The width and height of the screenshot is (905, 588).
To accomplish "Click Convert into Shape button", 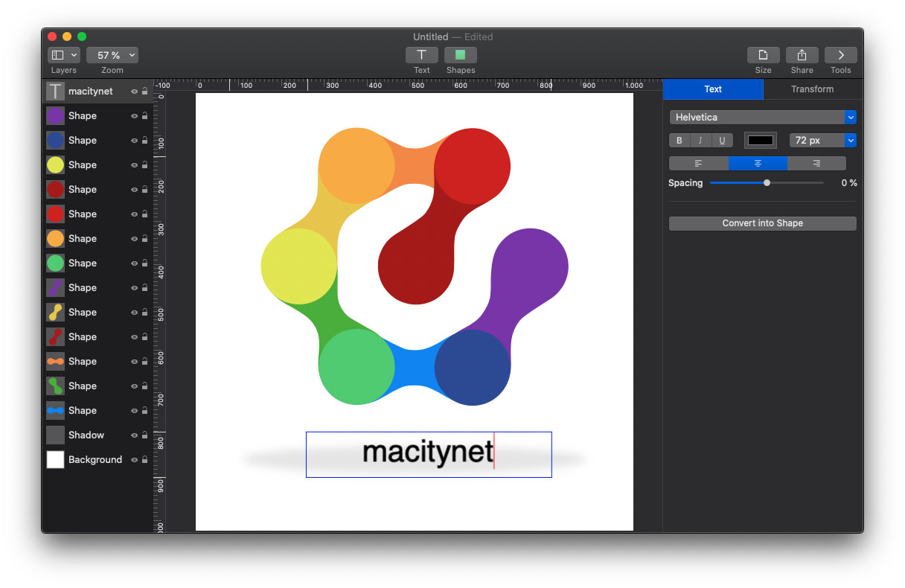I will 763,223.
